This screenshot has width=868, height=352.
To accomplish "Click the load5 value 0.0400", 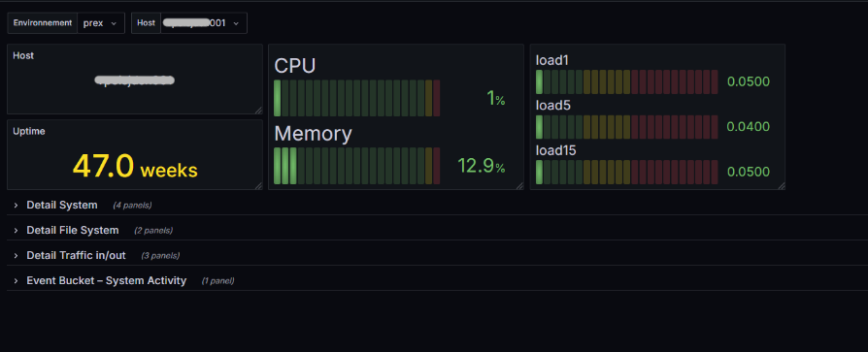I will click(x=749, y=127).
